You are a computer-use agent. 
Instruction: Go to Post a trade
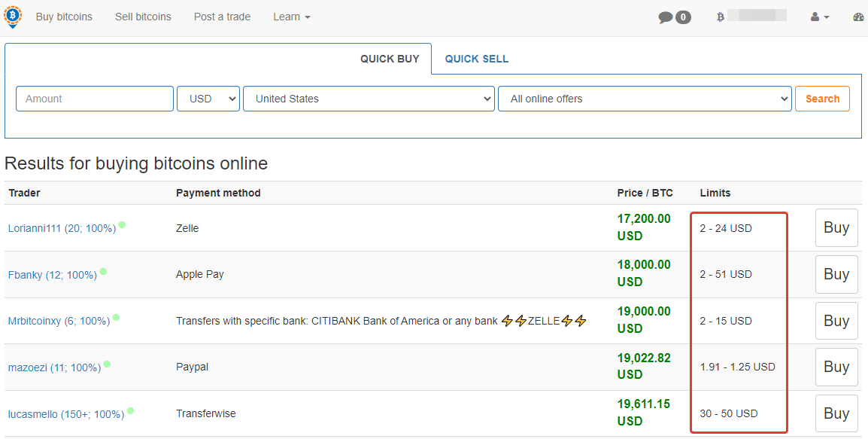pos(222,17)
